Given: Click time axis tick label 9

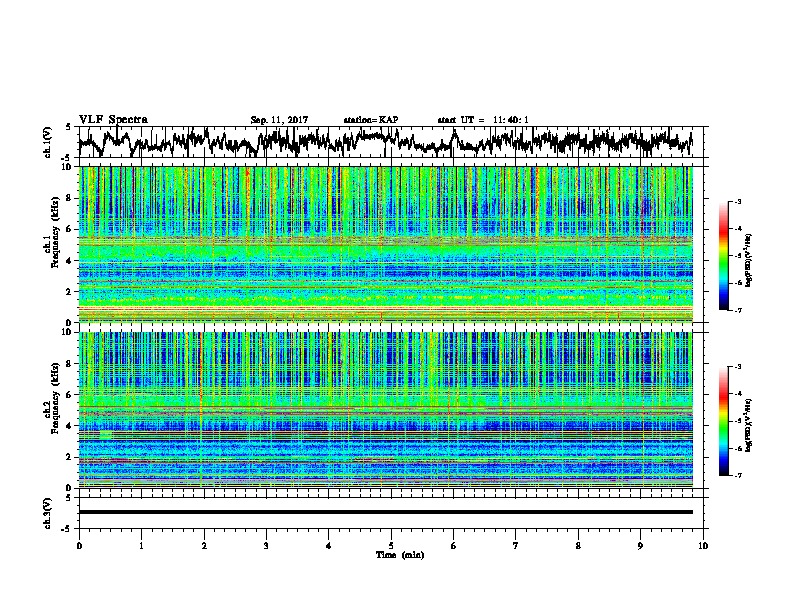Looking at the screenshot, I should [x=640, y=546].
